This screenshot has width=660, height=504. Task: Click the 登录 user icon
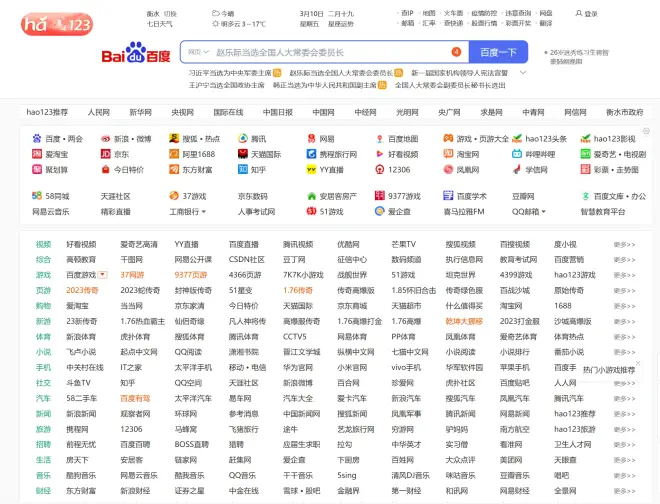tap(579, 13)
